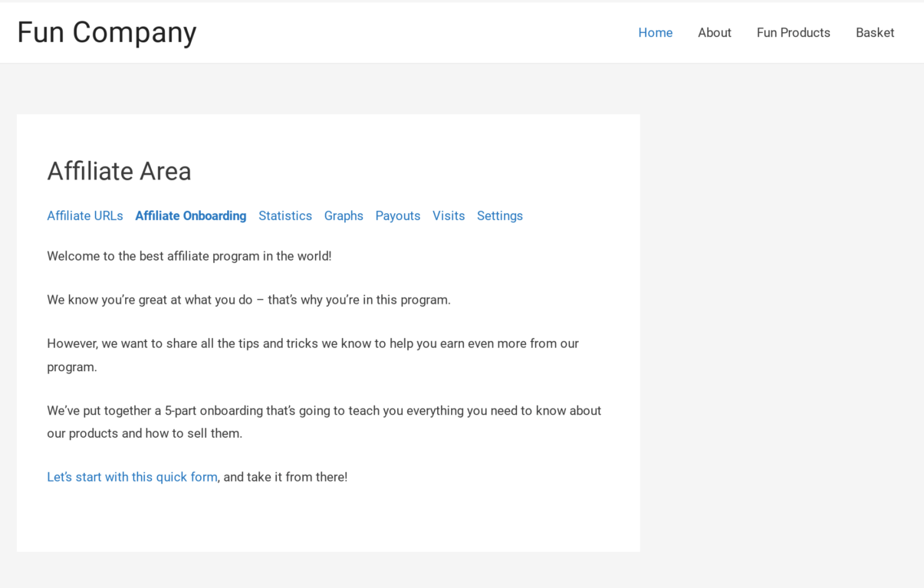Check the Visits tab

(x=449, y=215)
